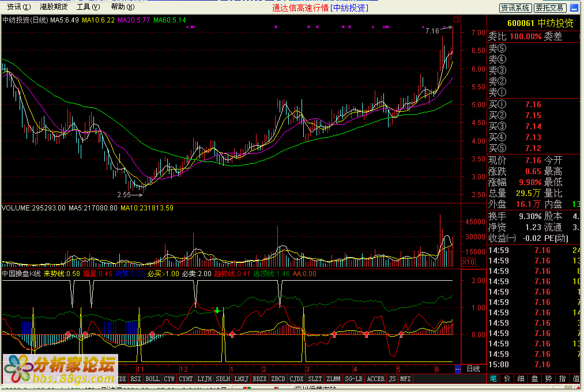The image size is (584, 392).
Task: Select the 指 tab in quote panel
Action: 562,379
